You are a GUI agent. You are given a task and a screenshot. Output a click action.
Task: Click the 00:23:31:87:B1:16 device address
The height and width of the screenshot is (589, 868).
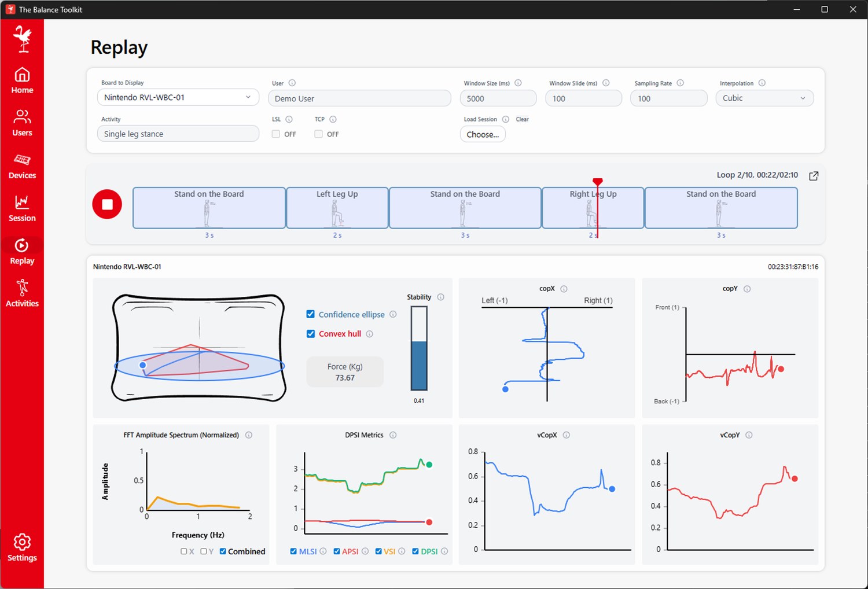coord(793,267)
